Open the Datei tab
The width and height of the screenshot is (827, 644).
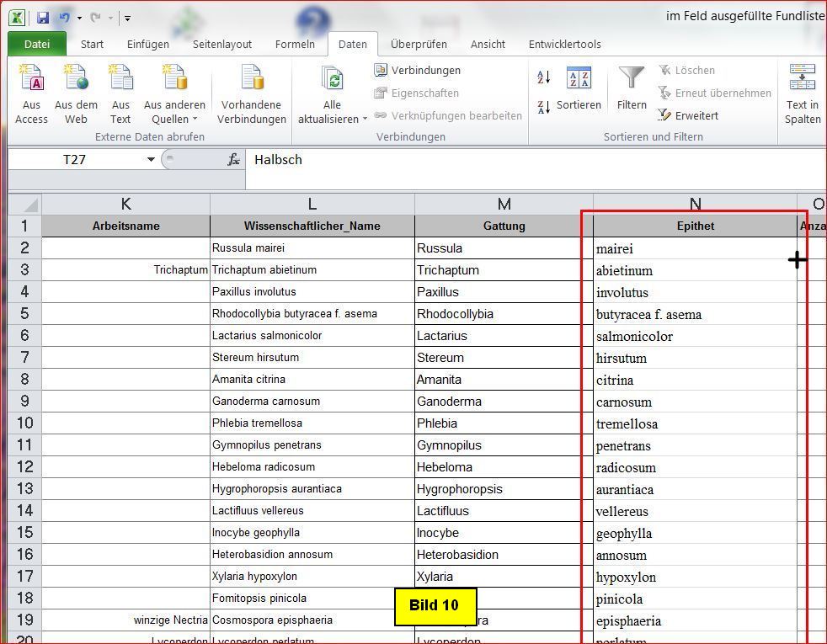tap(37, 44)
